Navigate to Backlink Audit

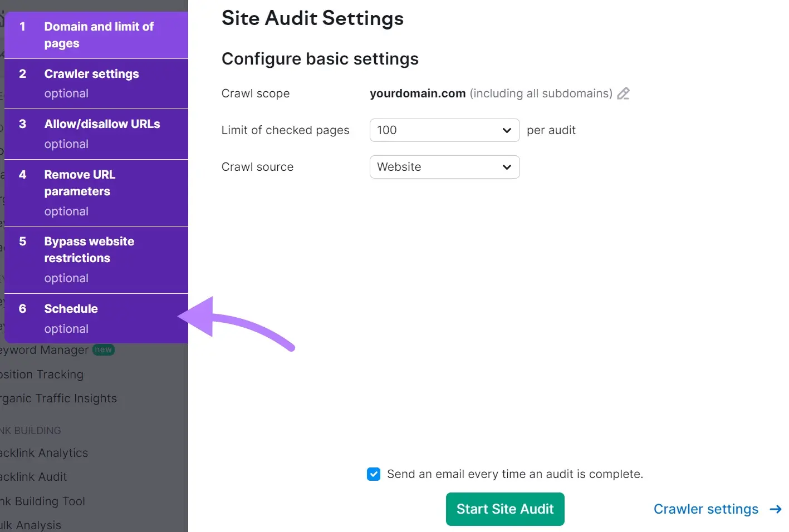34,477
